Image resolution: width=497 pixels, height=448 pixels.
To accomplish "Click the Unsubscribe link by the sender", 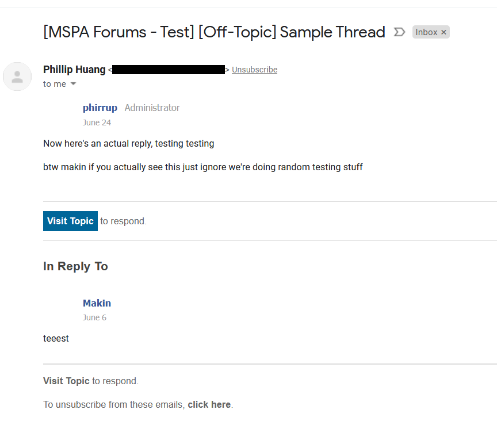I will (x=254, y=70).
